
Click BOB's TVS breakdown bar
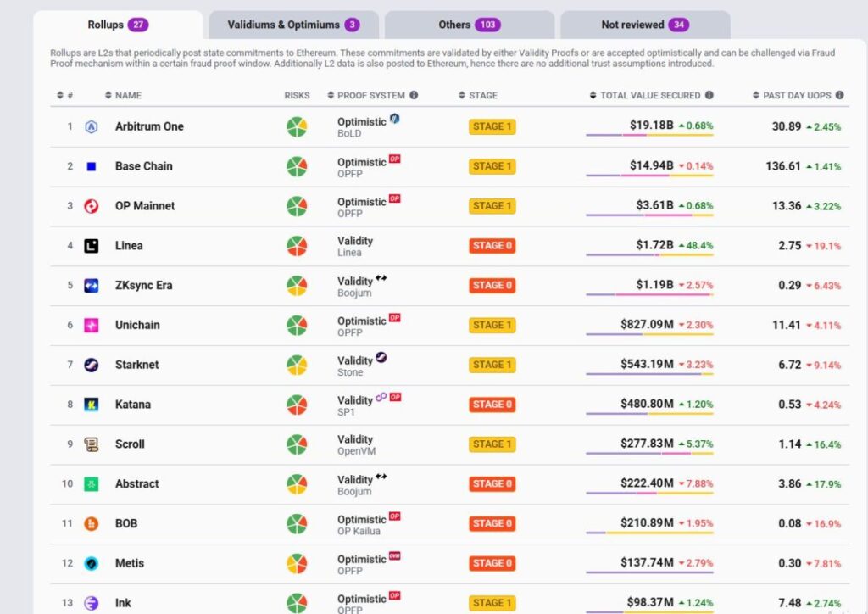[649, 533]
